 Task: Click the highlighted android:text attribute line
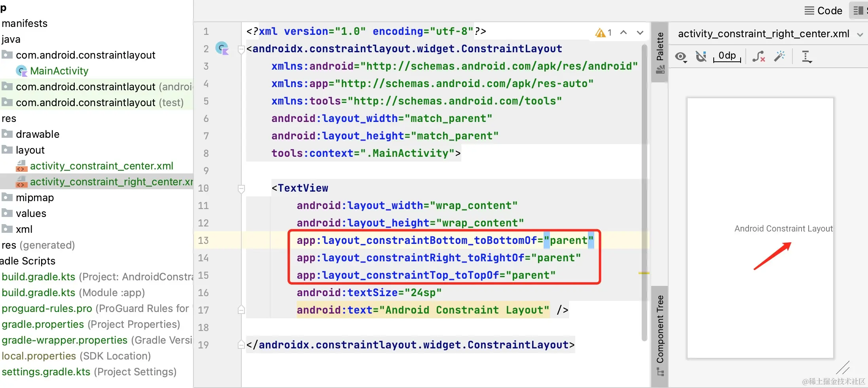click(423, 310)
